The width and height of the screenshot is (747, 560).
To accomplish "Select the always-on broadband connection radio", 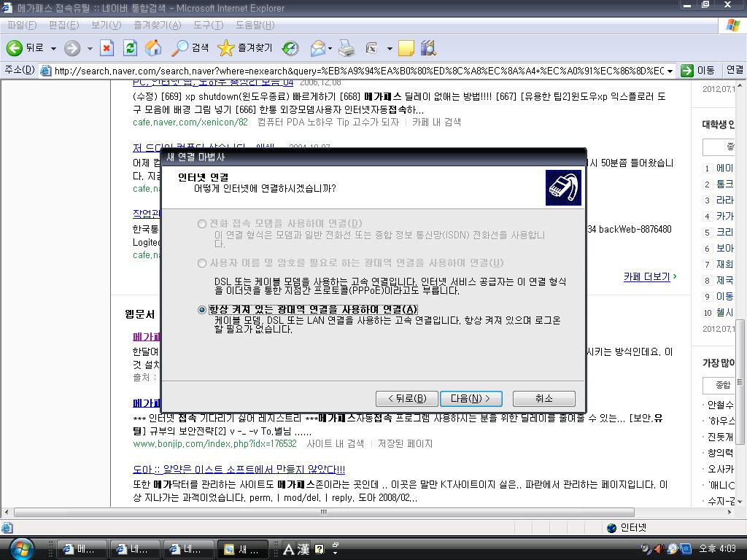I will click(202, 309).
